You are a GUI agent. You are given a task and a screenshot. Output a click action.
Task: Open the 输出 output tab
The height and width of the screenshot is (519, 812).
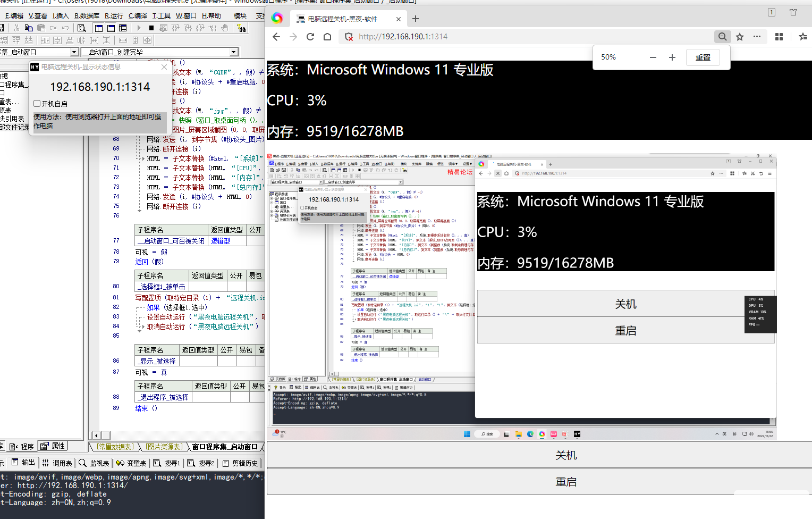tap(23, 463)
